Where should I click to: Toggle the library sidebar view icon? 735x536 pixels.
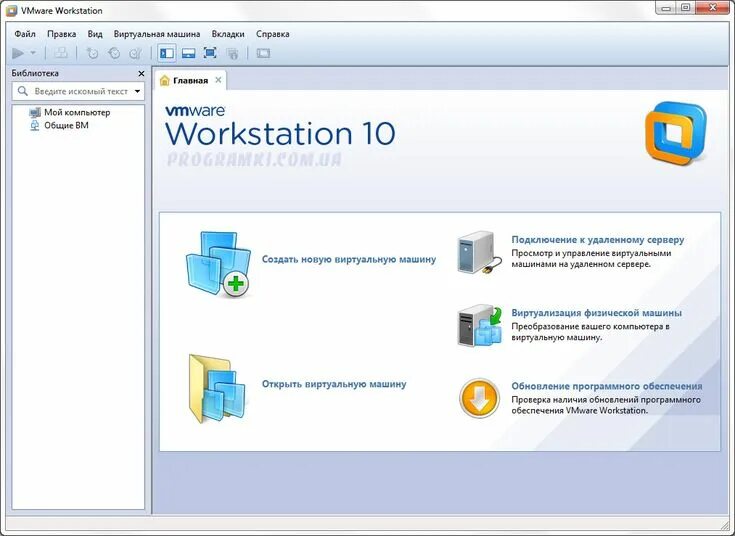click(x=166, y=53)
